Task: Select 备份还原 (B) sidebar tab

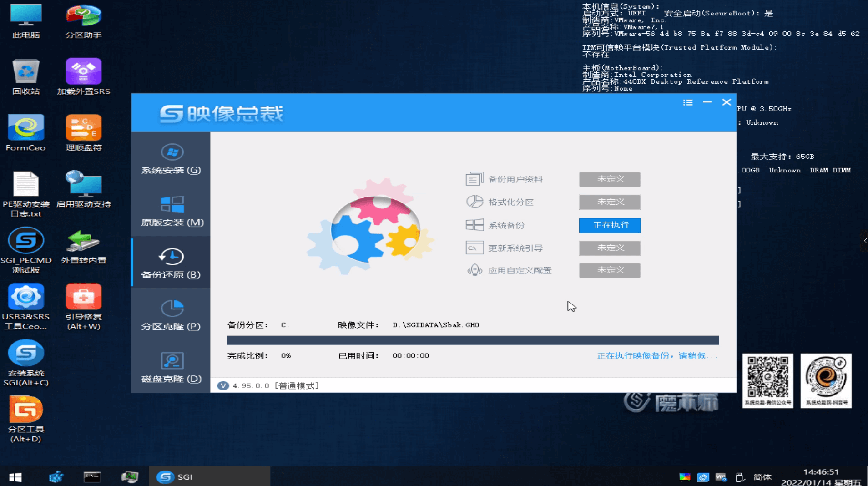Action: 171,263
